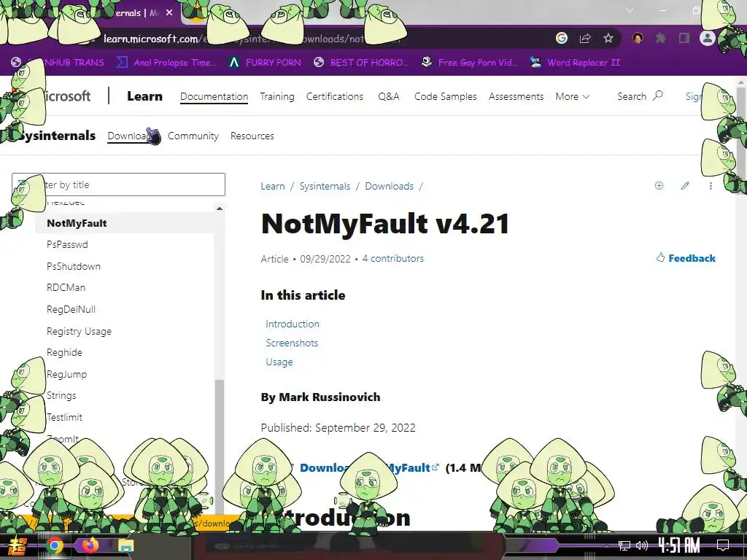
Task: Select NotMyFault in the sidebar list
Action: [77, 223]
